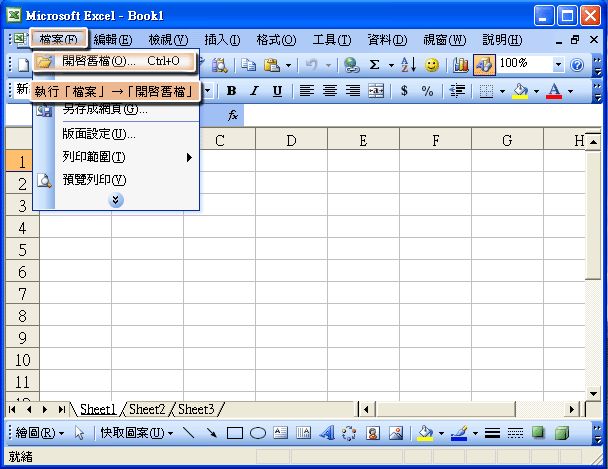Insert a Text Box from drawing toolbar

[280, 433]
